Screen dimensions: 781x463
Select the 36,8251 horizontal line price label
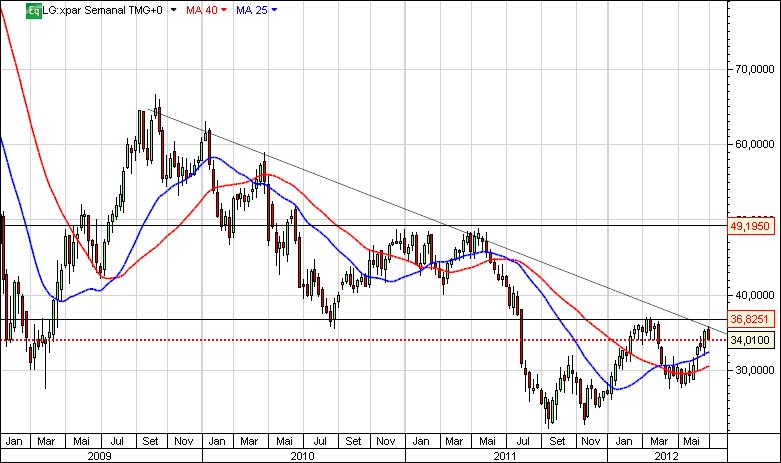752,319
